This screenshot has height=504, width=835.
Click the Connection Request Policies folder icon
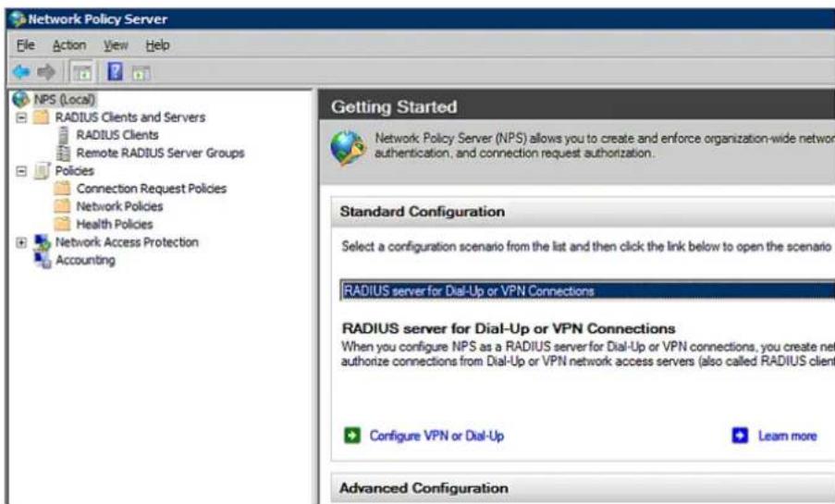(62, 188)
